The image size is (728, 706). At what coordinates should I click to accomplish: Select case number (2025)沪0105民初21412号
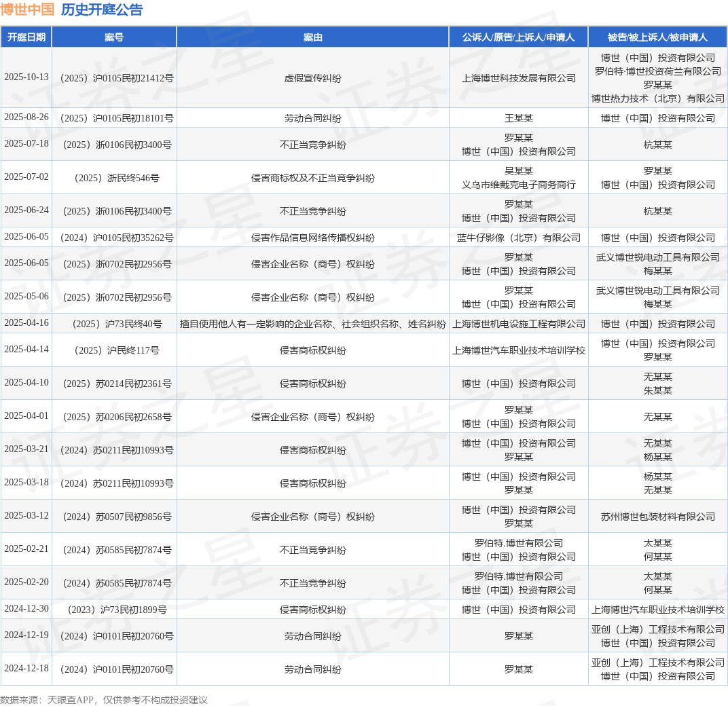pos(117,78)
